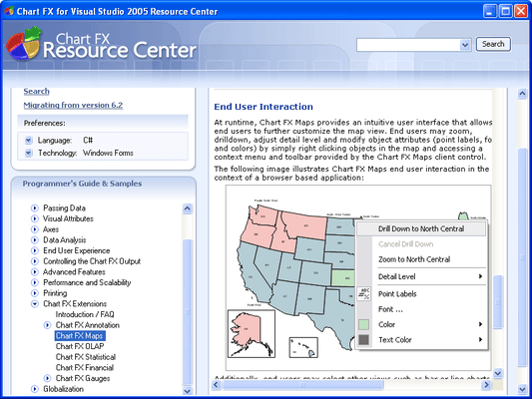The image size is (532, 399).
Task: Expand the Data Analysis node icon
Action: pyautogui.click(x=35, y=240)
